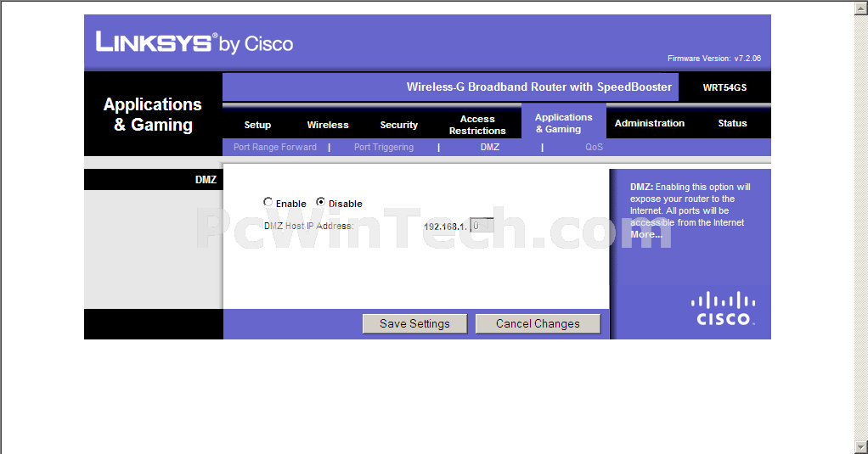The width and height of the screenshot is (868, 454).
Task: Click the 192.168.1. address prefix text
Action: pos(445,227)
